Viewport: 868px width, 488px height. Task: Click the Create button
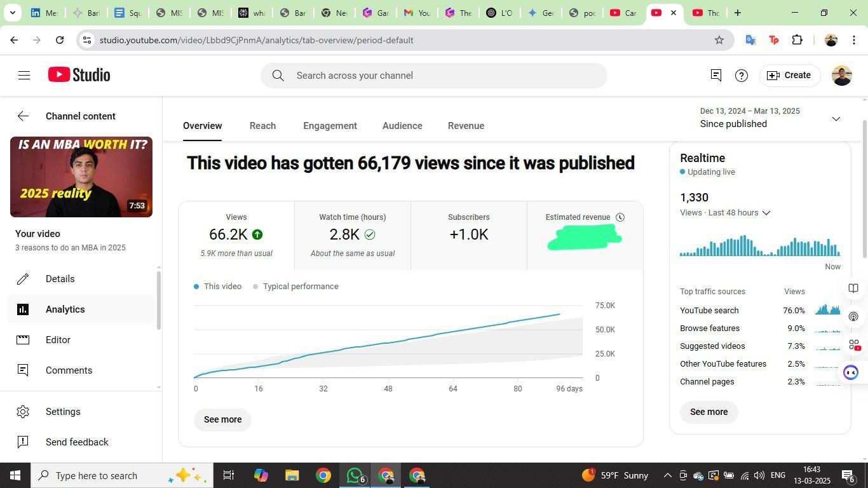(789, 76)
